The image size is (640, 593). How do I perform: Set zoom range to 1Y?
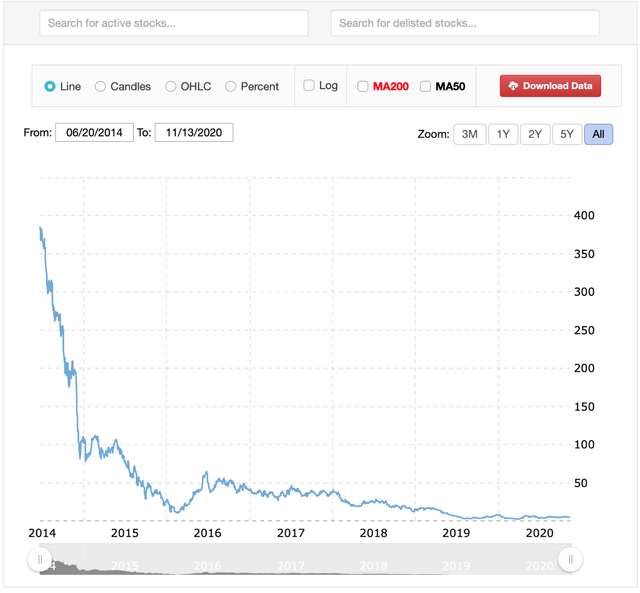[x=503, y=134]
